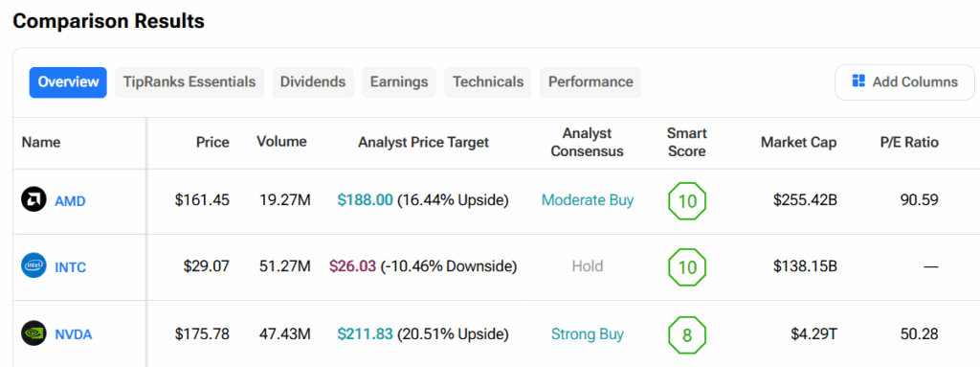Switch to the TipRanks Essentials tab
Viewport: 980px width, 367px height.
pos(189,82)
